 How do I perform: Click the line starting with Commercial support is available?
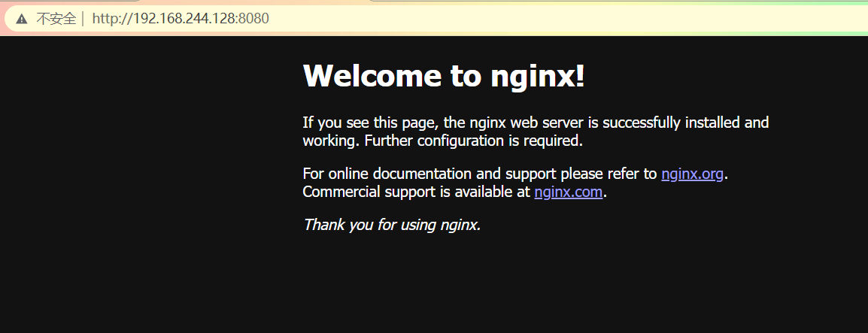455,192
